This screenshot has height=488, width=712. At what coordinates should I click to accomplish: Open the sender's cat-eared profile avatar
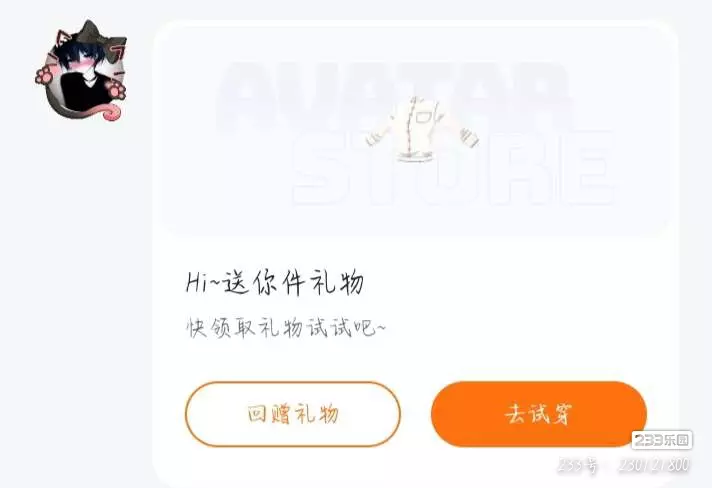pos(81,70)
